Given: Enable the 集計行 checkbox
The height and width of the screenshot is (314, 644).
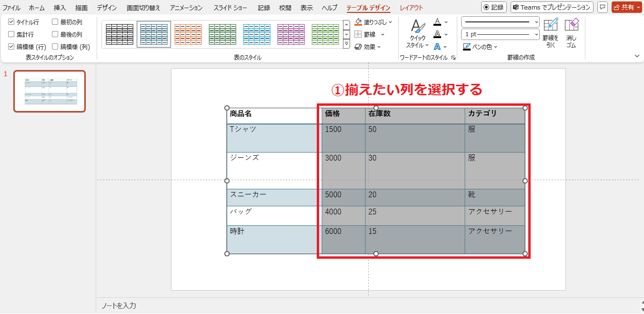Looking at the screenshot, I should pyautogui.click(x=11, y=34).
